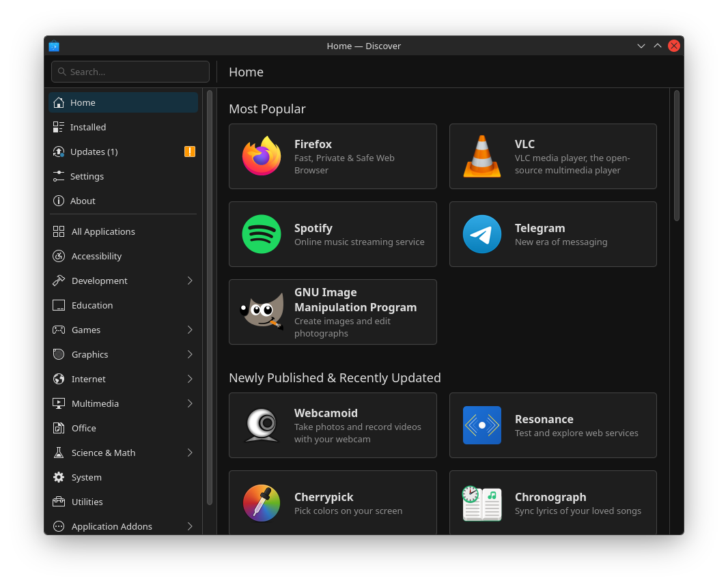Screen dimensions: 728x587
Task: Expand the Science & Math chevron
Action: [190, 453]
